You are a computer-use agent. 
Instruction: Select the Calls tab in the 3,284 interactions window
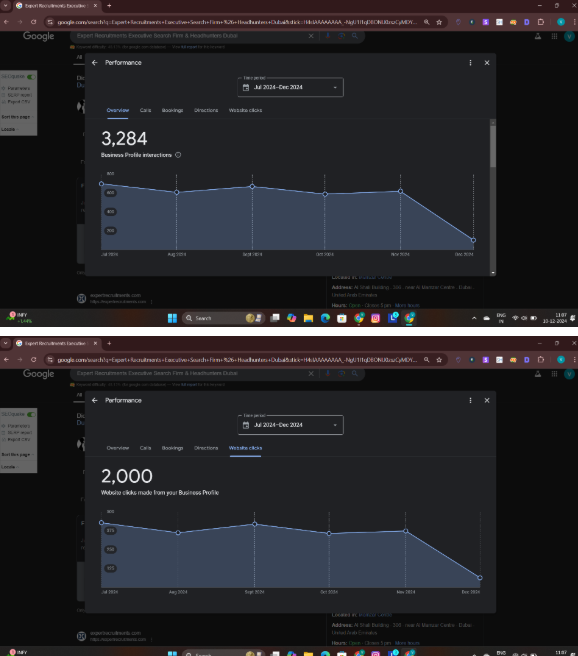point(145,110)
